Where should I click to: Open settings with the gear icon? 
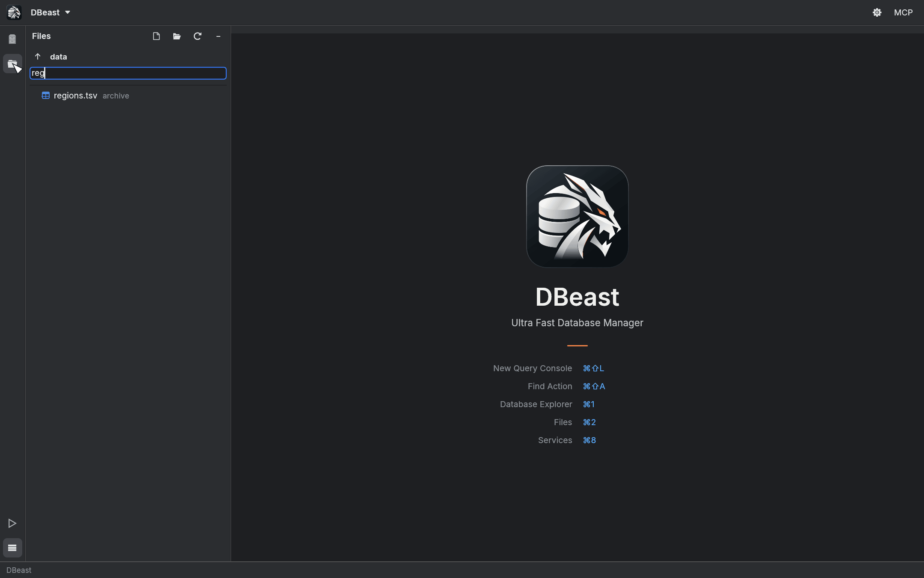877,12
